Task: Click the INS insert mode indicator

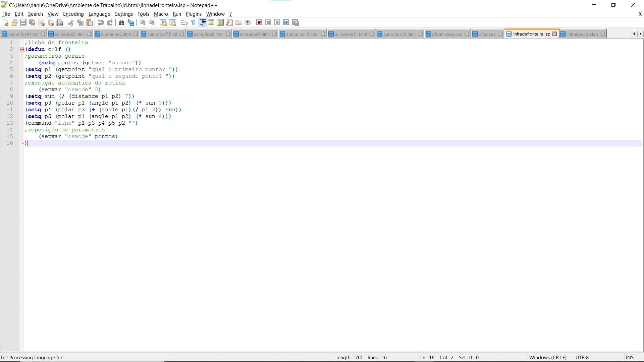Action: pyautogui.click(x=630, y=358)
